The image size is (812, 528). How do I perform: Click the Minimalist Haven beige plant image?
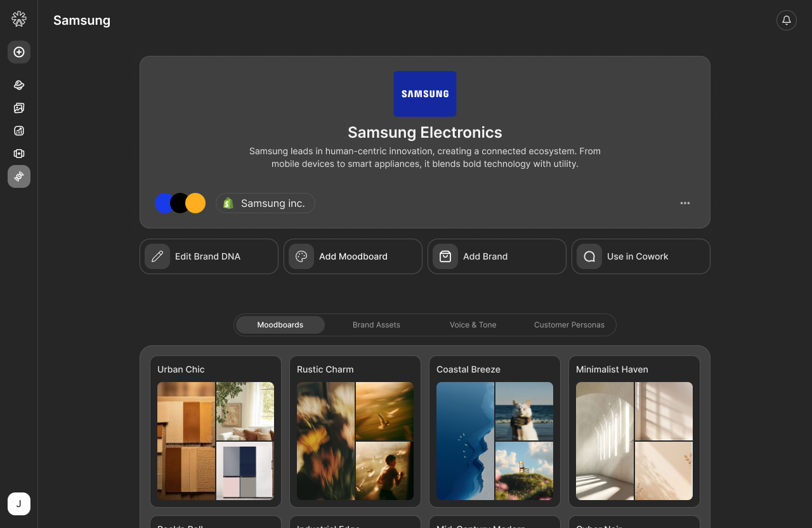664,471
